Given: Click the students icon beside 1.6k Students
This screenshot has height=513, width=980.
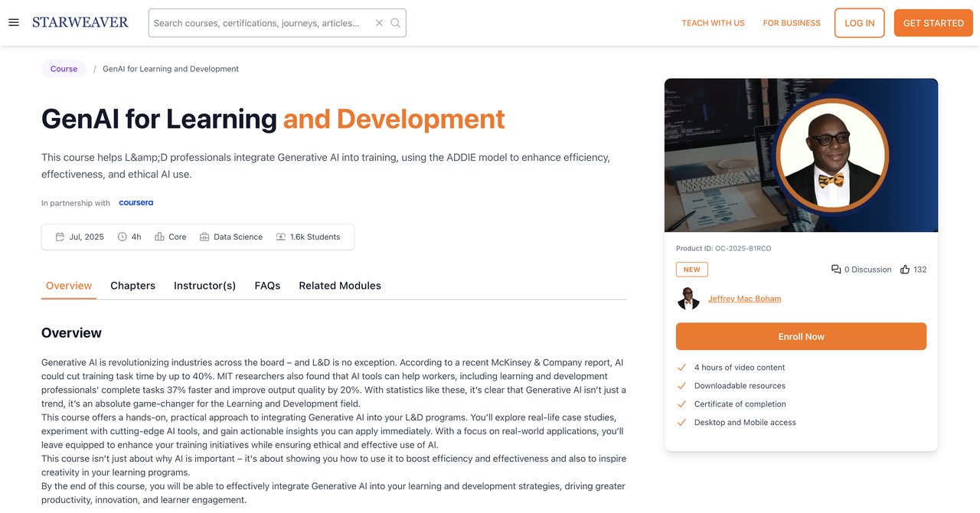Looking at the screenshot, I should 281,237.
